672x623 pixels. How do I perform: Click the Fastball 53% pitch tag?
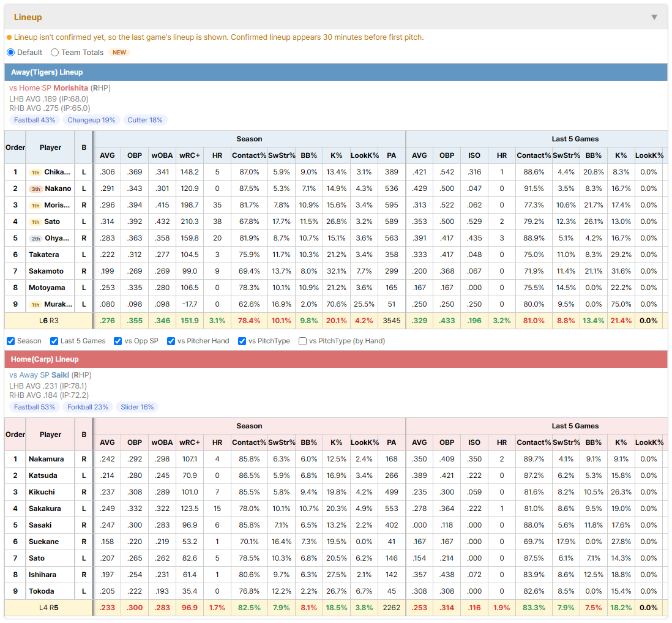(x=34, y=407)
